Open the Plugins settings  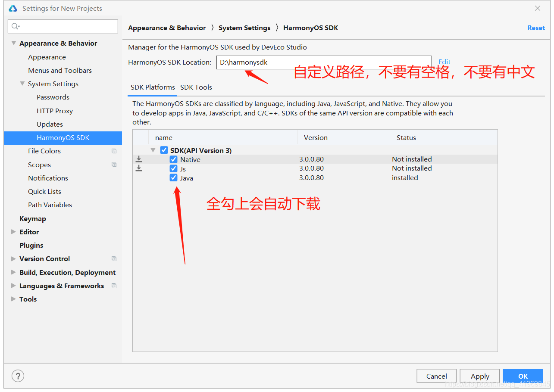(31, 245)
